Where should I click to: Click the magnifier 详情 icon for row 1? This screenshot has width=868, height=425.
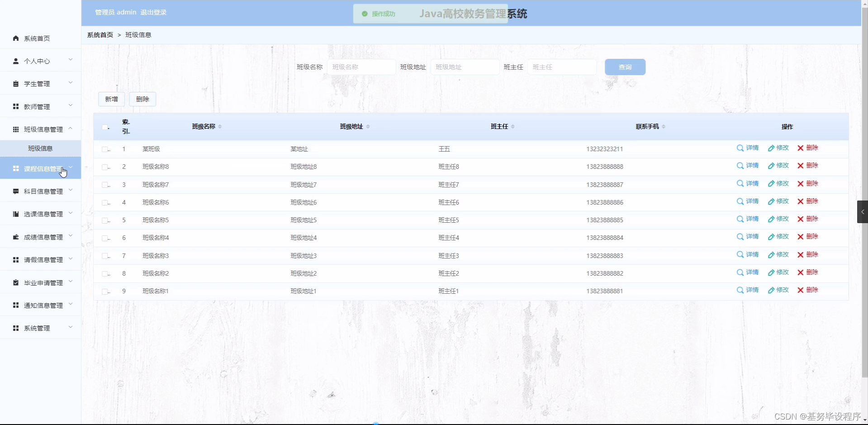click(x=740, y=148)
